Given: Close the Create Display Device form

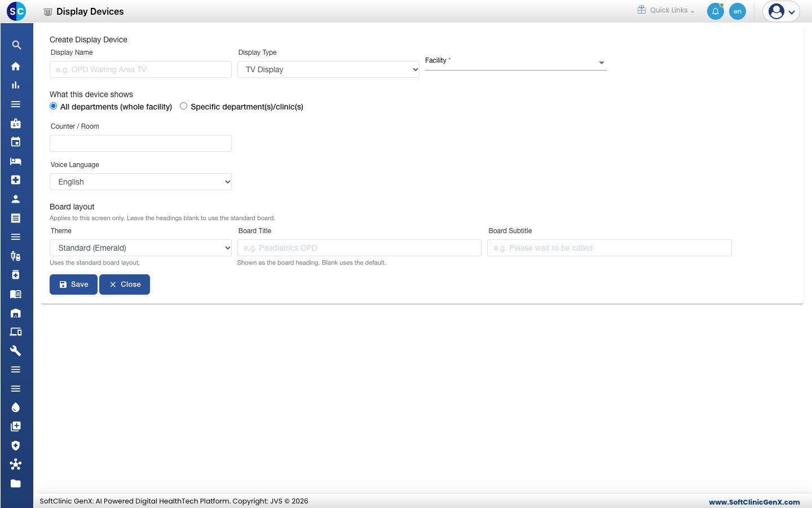Looking at the screenshot, I should (125, 284).
